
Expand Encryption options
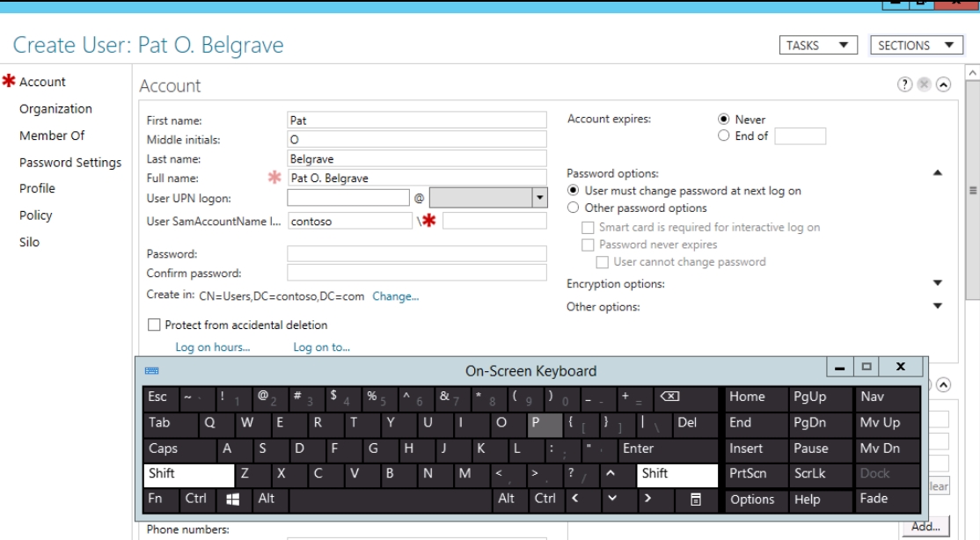(938, 283)
